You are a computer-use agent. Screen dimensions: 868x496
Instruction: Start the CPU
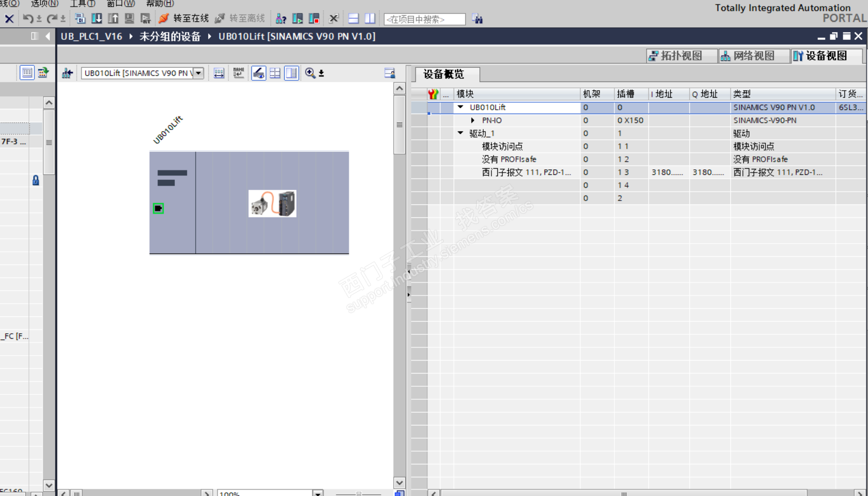pos(298,19)
